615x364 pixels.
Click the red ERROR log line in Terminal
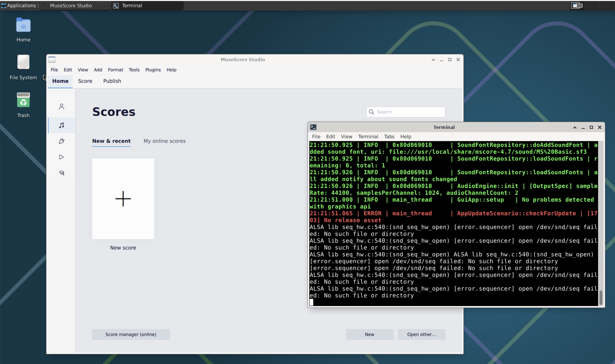pyautogui.click(x=453, y=217)
